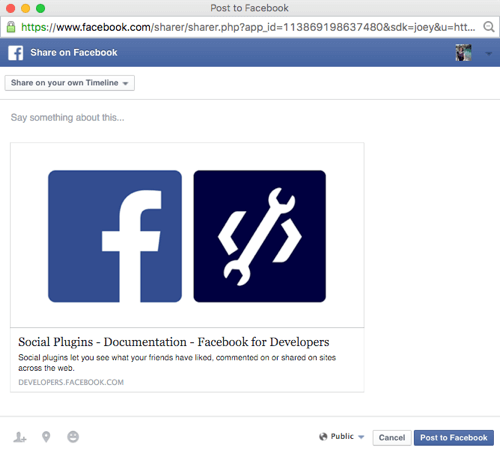
Task: Click the Social Plugins - Documentation title link
Action: tap(174, 342)
